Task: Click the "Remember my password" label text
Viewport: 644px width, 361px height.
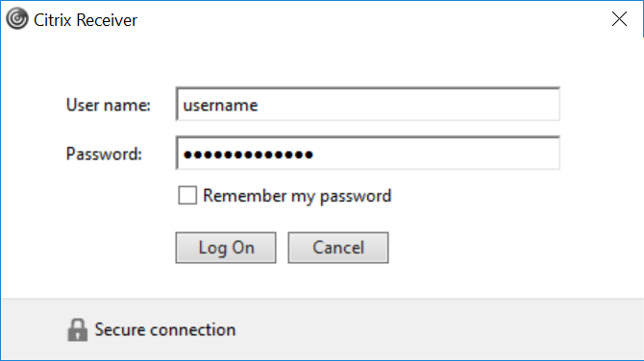Action: (x=297, y=196)
